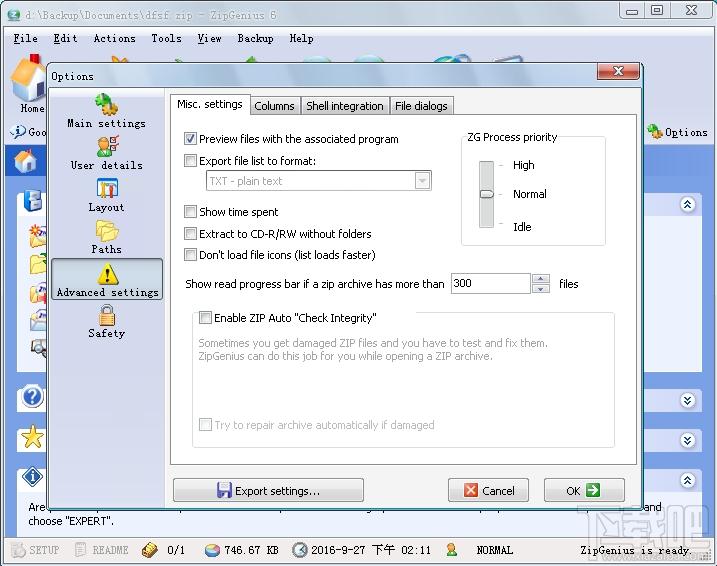Click Cancel button
717x566 pixels.
point(488,491)
